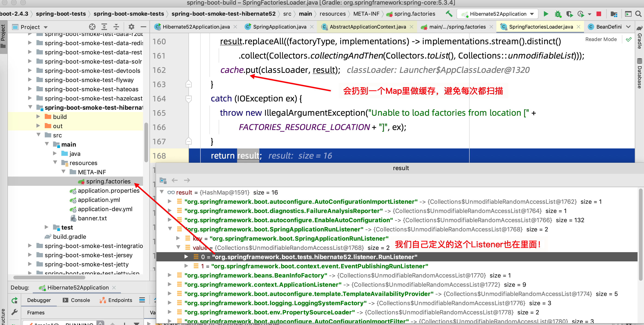Toggle fold marker at line 164

click(189, 99)
